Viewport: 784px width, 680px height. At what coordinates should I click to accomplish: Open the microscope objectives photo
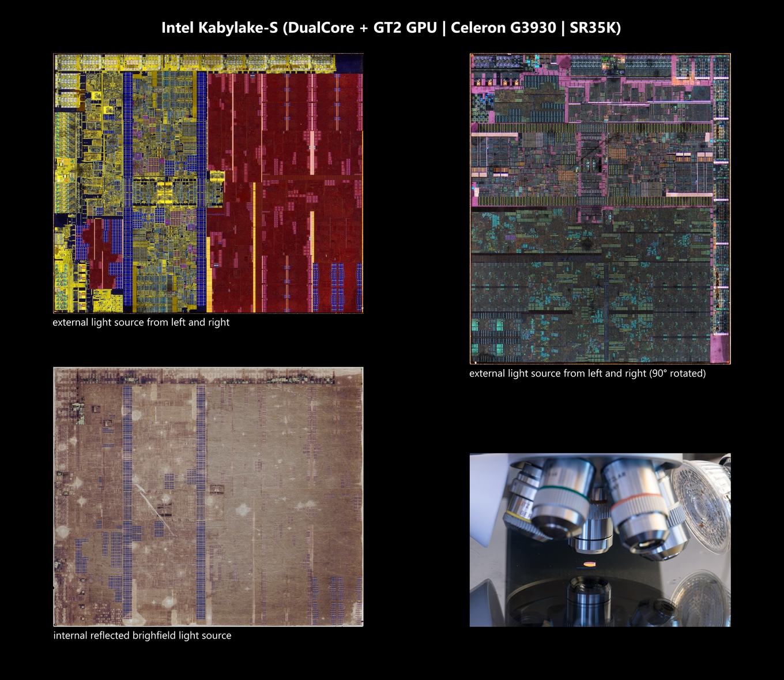click(x=600, y=540)
